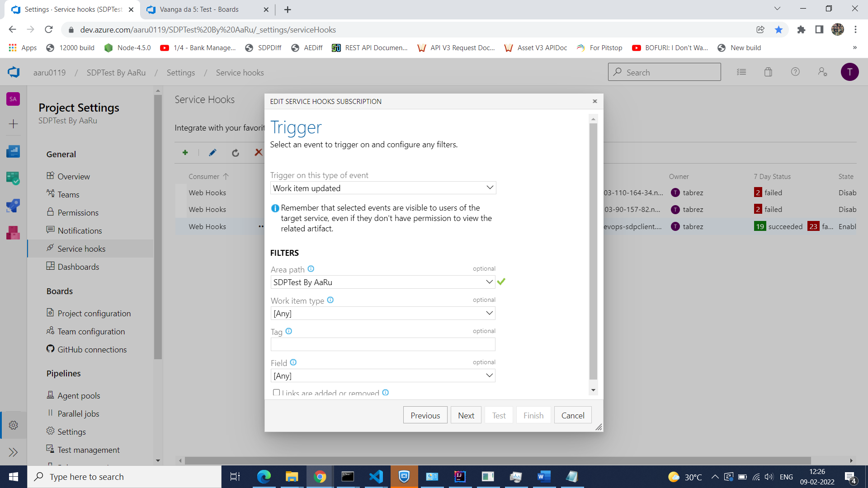Click into the Tag input field
This screenshot has width=868, height=488.
(382, 345)
